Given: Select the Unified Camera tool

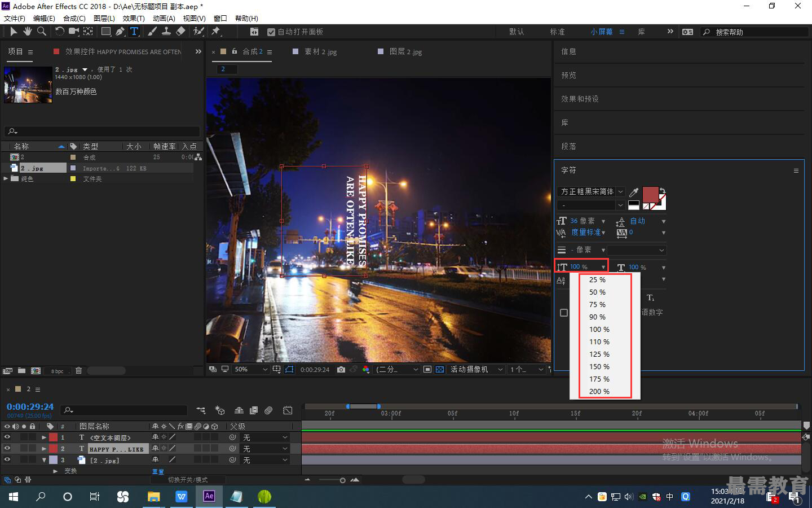Looking at the screenshot, I should coord(74,32).
